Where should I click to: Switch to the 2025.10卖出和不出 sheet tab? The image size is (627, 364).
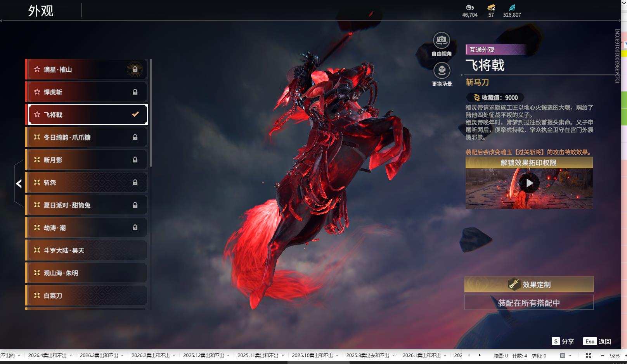pos(312,355)
